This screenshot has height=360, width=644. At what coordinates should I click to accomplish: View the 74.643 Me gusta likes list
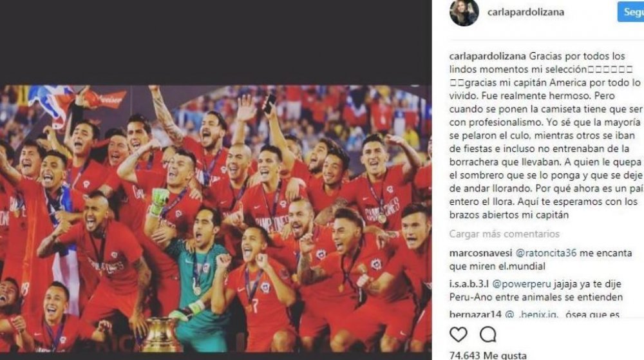click(x=488, y=355)
